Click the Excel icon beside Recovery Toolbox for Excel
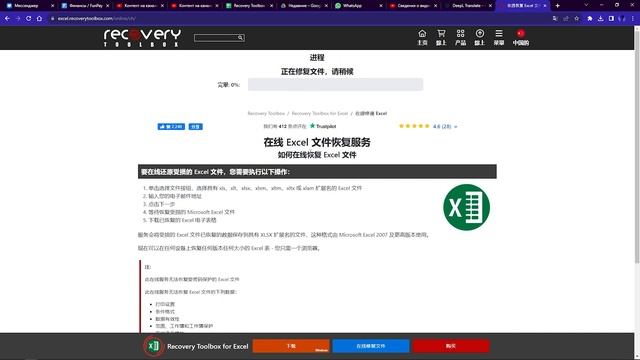Screen dimensions: 640x360 click(x=153, y=346)
